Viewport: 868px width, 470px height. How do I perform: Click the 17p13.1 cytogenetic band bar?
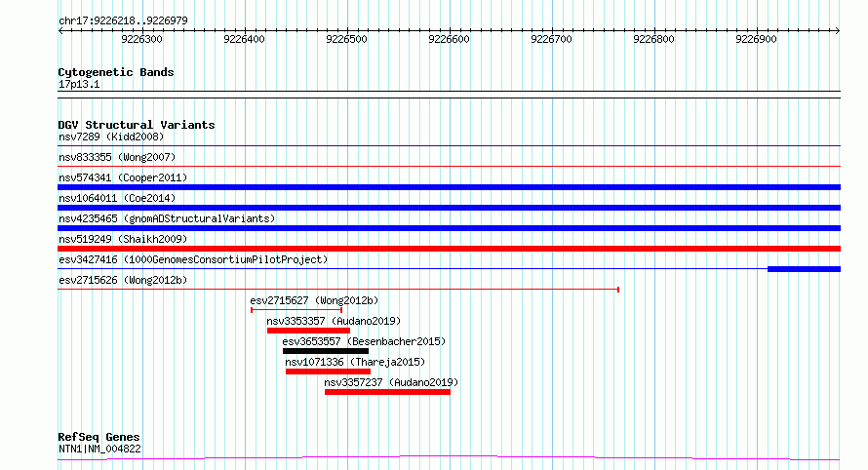[x=449, y=95]
